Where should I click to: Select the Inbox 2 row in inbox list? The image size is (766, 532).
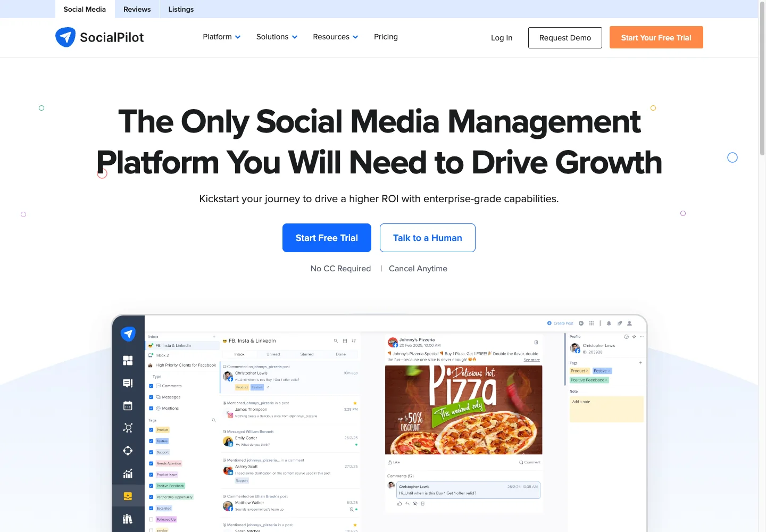pyautogui.click(x=182, y=355)
